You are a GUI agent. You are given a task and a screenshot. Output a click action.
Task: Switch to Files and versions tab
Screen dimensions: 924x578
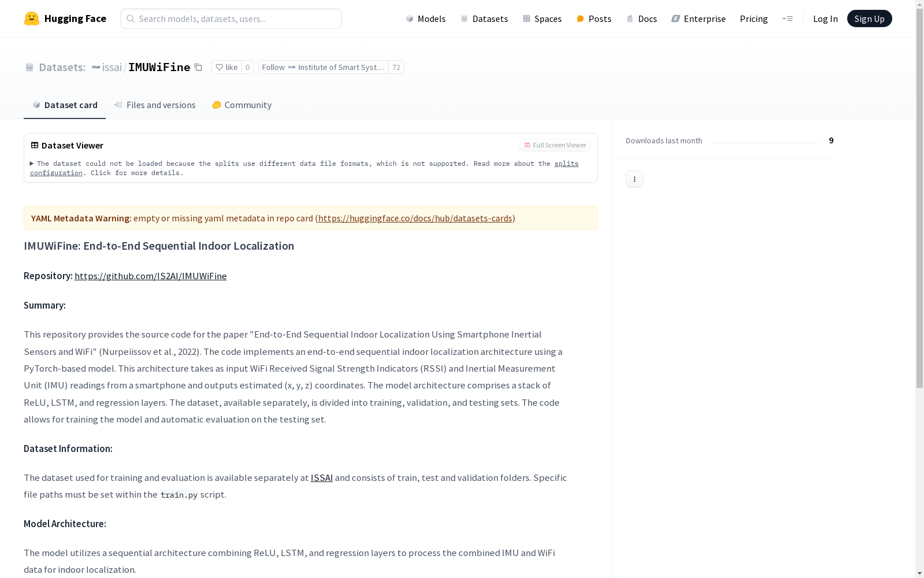(155, 105)
